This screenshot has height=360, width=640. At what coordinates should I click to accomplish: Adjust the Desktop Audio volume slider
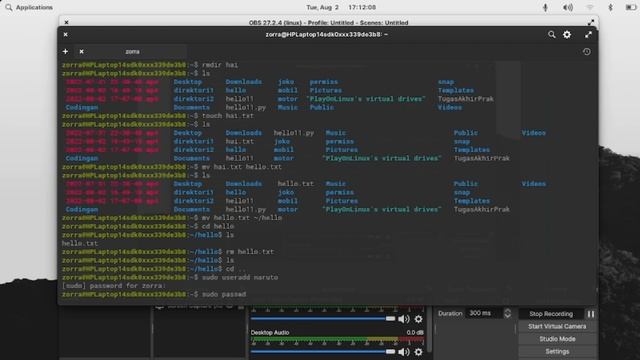[323, 351]
